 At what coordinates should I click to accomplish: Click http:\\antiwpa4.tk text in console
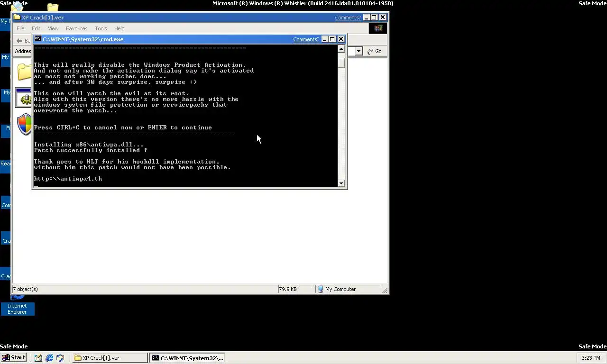(68, 179)
